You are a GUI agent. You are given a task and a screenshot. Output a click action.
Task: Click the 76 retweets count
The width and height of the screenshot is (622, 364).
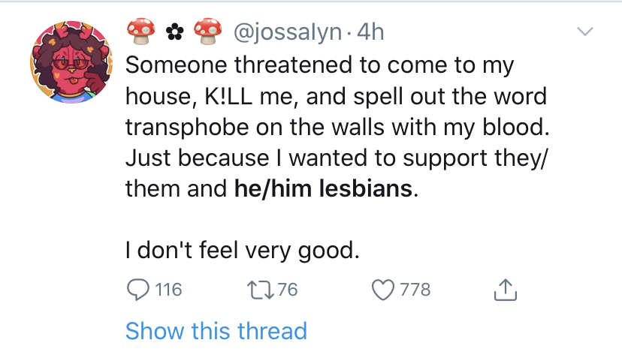point(288,290)
